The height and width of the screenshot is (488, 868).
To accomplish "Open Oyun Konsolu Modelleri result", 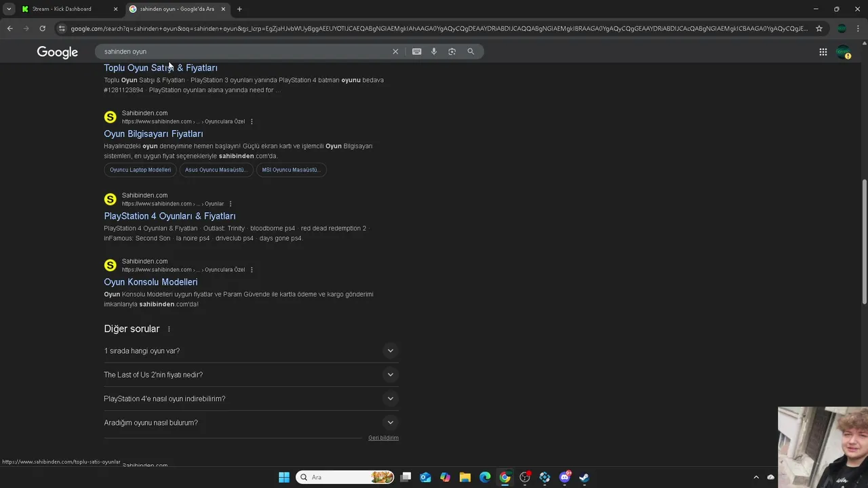I will tap(151, 282).
